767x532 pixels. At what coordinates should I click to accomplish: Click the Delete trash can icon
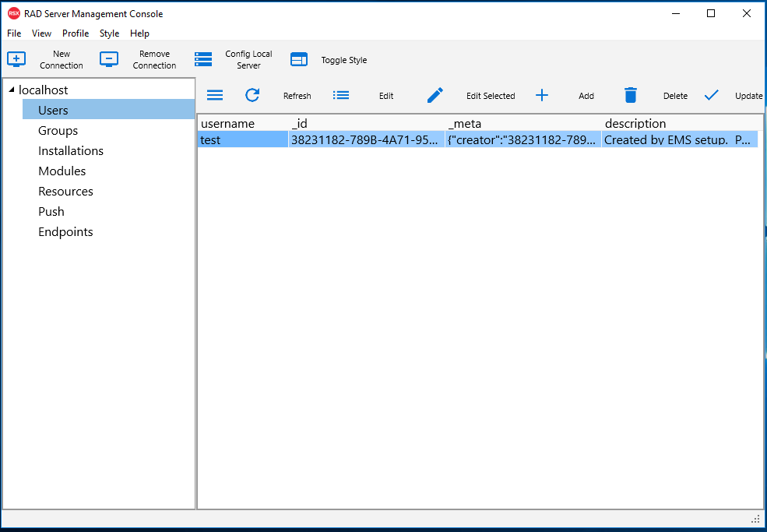631,95
